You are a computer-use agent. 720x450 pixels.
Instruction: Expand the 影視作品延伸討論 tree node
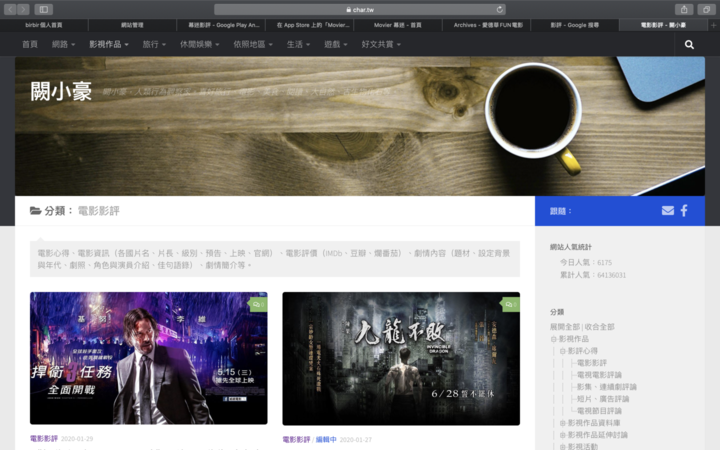click(x=562, y=435)
